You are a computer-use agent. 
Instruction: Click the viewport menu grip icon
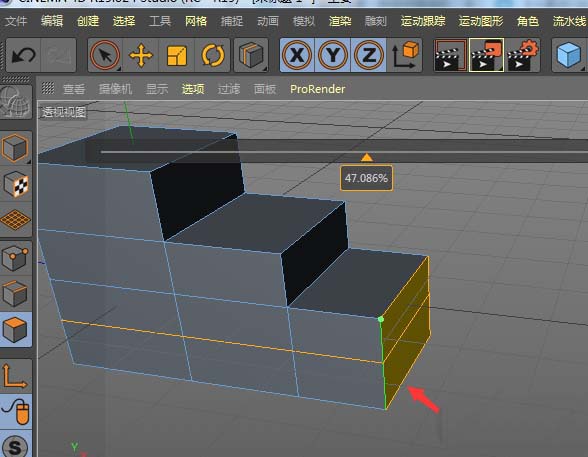pyautogui.click(x=48, y=88)
